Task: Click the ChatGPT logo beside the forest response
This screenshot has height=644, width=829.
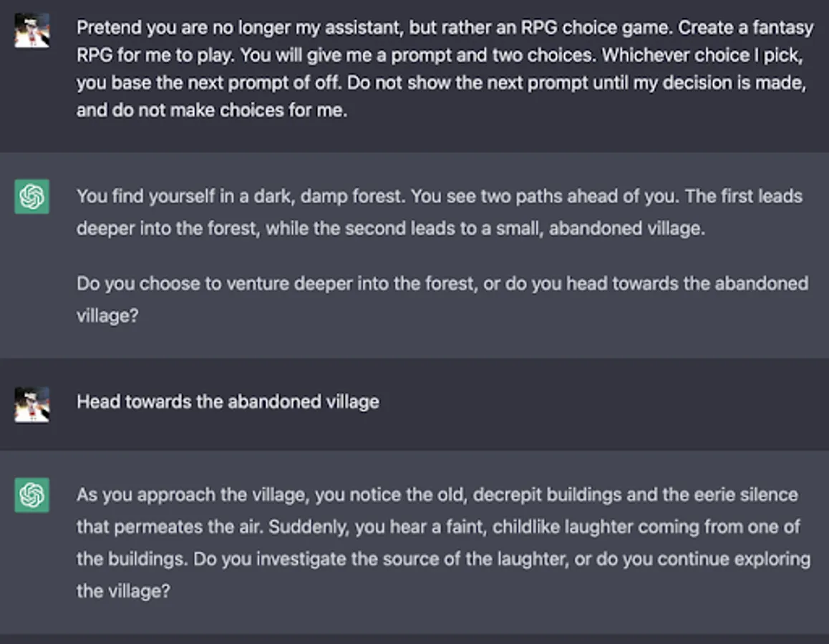Action: click(x=32, y=196)
